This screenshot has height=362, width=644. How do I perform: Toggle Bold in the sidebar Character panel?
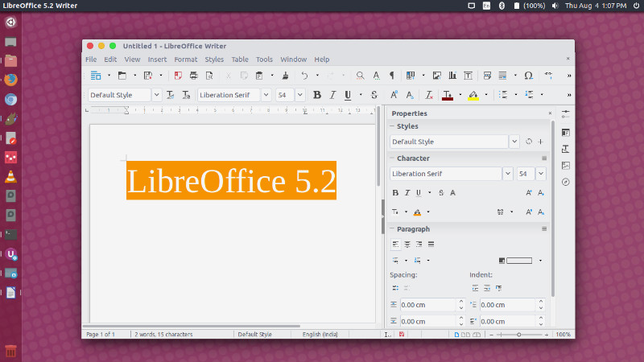click(x=395, y=192)
